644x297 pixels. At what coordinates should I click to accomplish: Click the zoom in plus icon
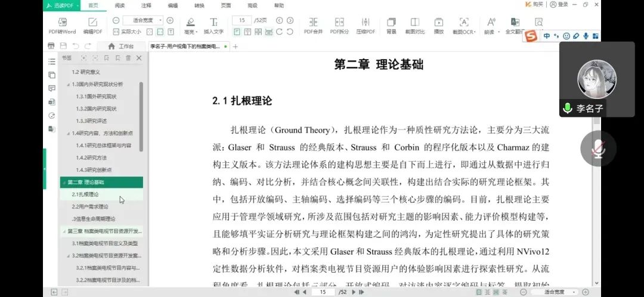click(170, 20)
